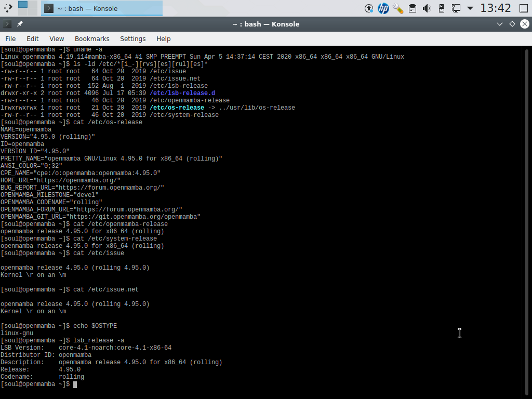The width and height of the screenshot is (532, 399).
Task: Click the PRETTY_NAME output line
Action: tap(111, 158)
